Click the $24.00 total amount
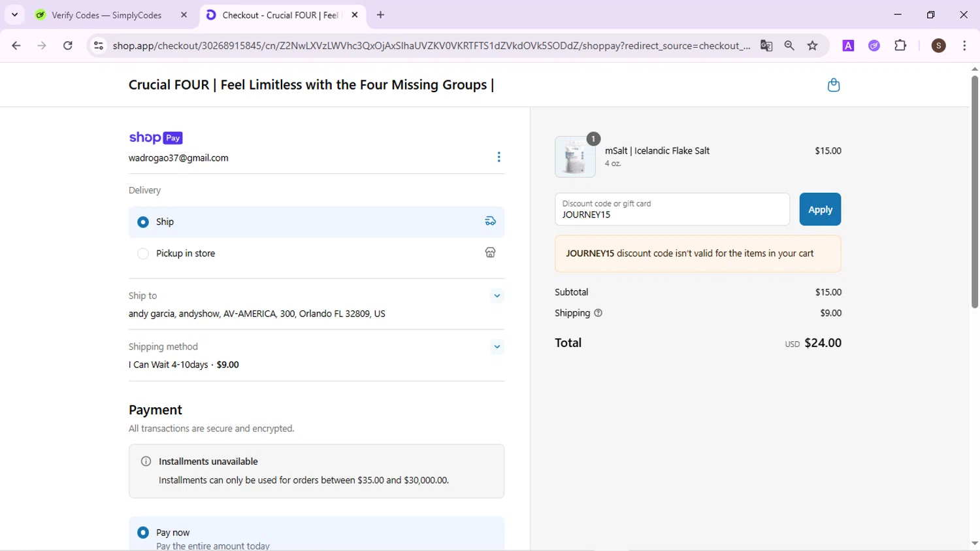Viewport: 980px width, 551px height. pyautogui.click(x=823, y=343)
